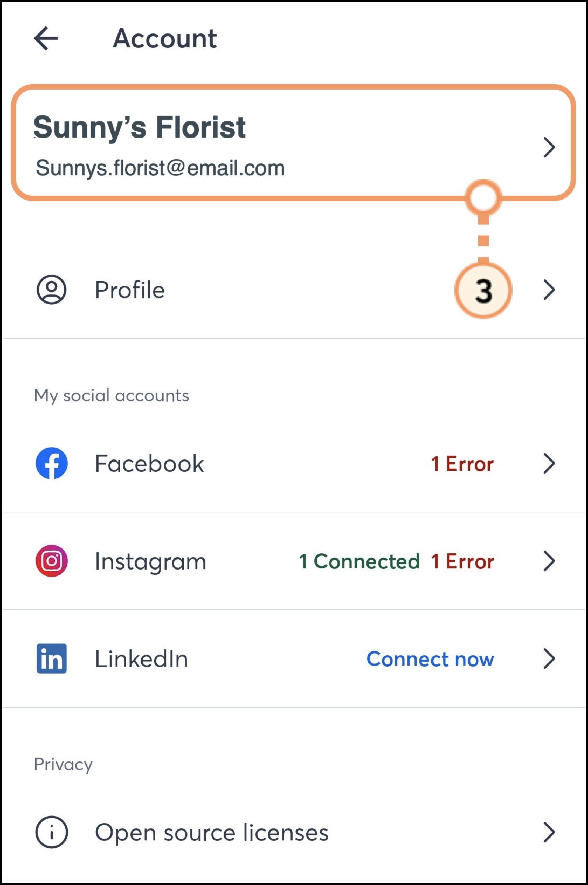This screenshot has height=885, width=588.
Task: Select the Sunnys.florist@email.com address
Action: [x=160, y=168]
